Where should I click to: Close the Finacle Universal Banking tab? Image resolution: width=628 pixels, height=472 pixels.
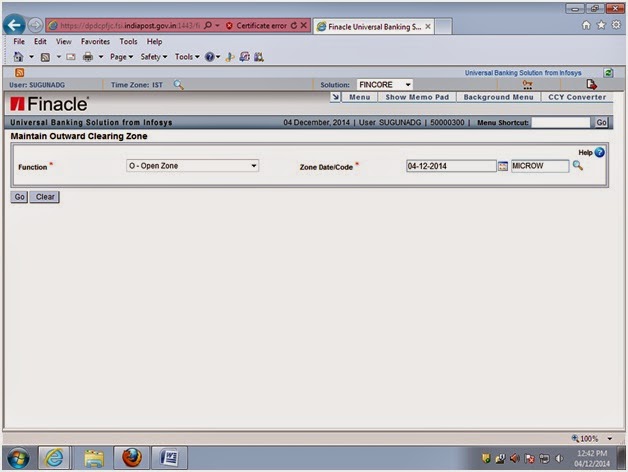coord(428,26)
